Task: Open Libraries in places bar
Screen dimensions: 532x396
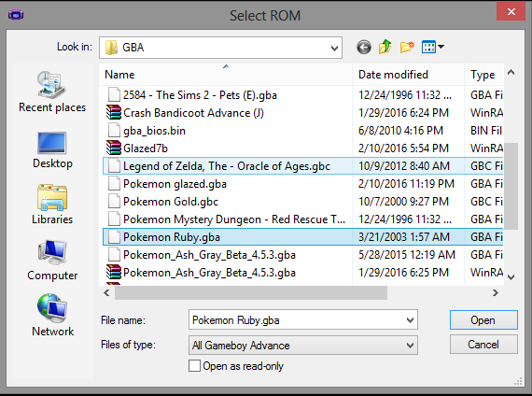Action: point(52,205)
